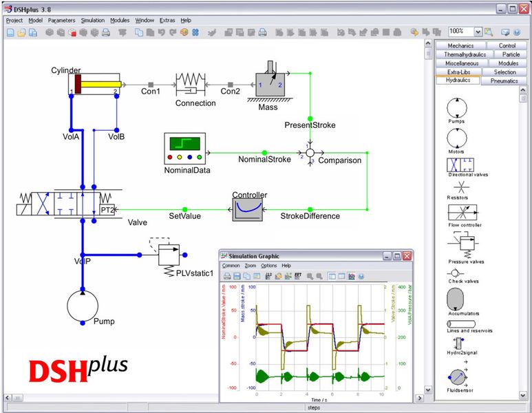This screenshot has height=413, width=532.
Task: Switch to the Particle library tab
Action: click(x=511, y=54)
